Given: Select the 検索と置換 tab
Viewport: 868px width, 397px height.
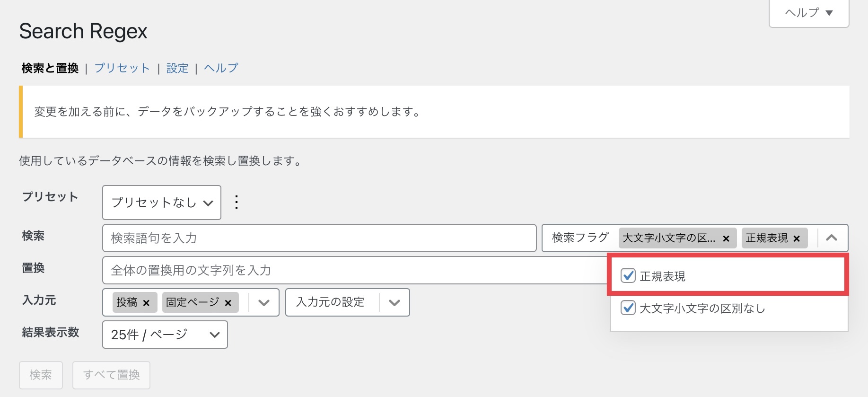Looking at the screenshot, I should click(x=50, y=68).
